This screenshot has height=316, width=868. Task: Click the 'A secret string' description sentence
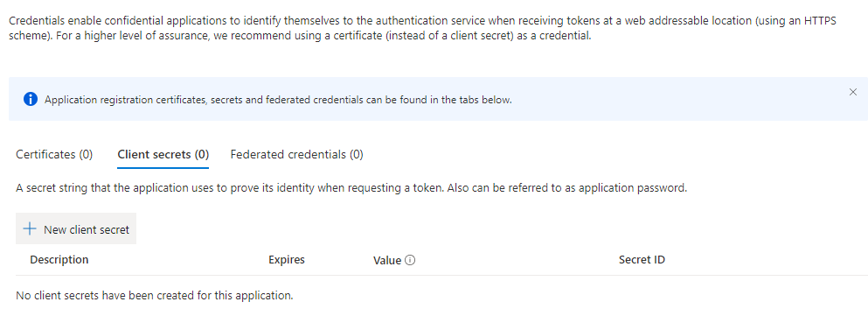[351, 188]
